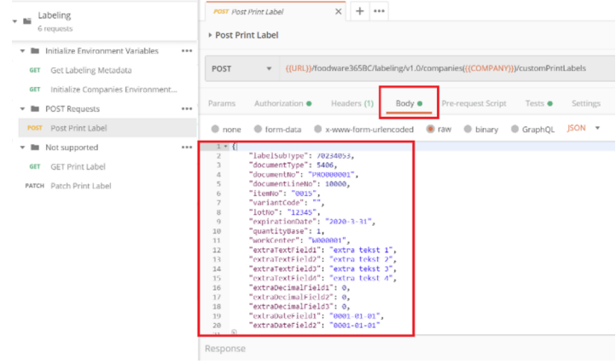Close the Post Print Label tab
The height and width of the screenshot is (364, 616).
pyautogui.click(x=339, y=12)
